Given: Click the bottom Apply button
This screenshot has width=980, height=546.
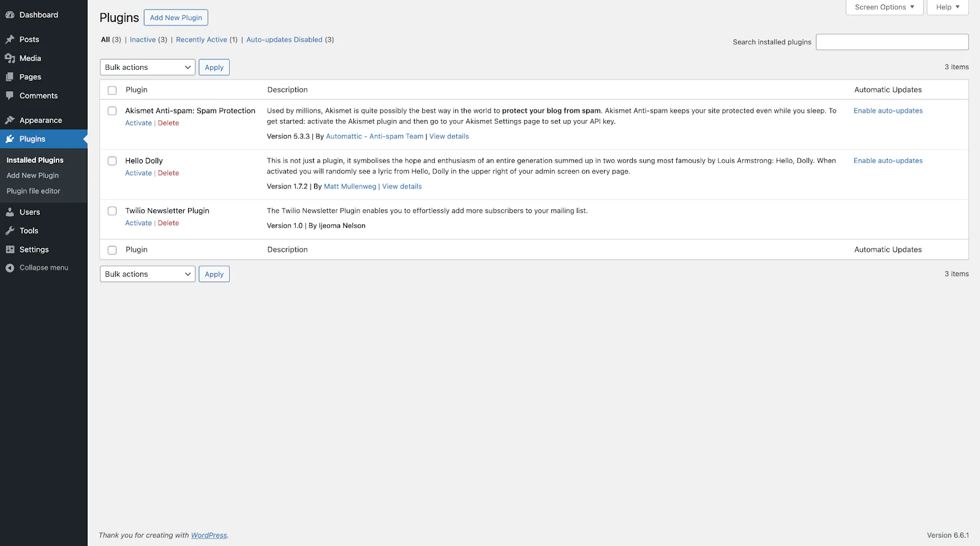Looking at the screenshot, I should click(214, 274).
